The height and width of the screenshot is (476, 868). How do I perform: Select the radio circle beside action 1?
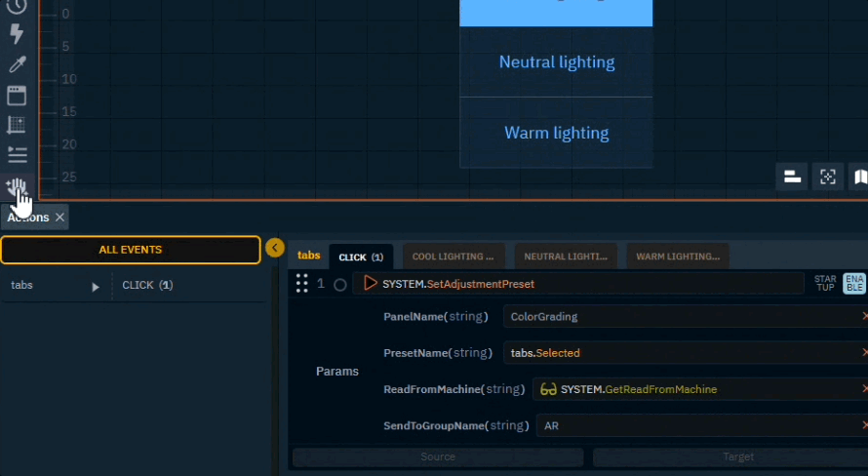click(x=340, y=285)
